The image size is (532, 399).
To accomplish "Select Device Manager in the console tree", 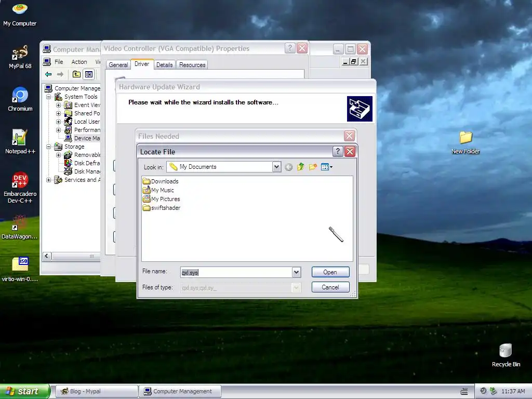I will [82, 138].
